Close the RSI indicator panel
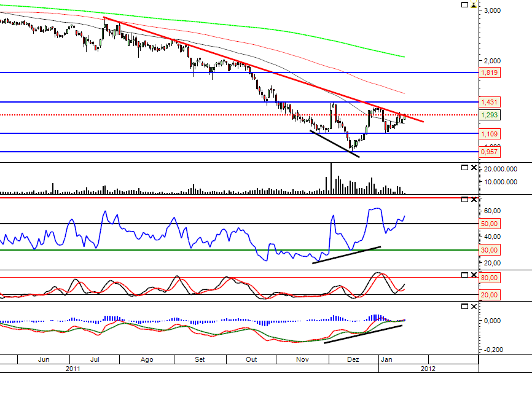Screen dimensions: 532x403 click(473, 199)
